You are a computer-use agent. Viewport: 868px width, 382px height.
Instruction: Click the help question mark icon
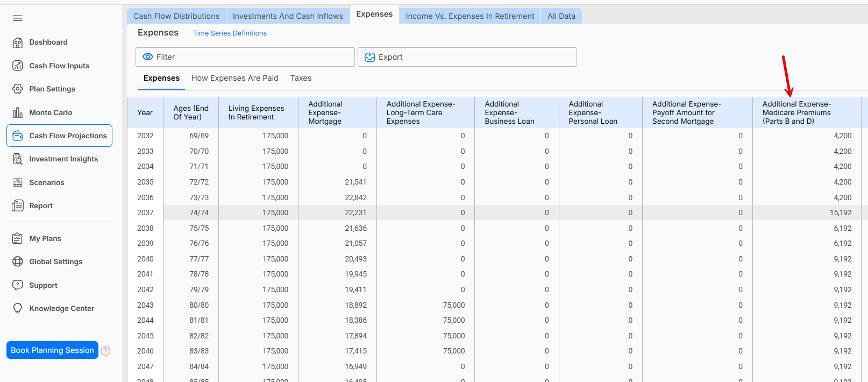[105, 351]
